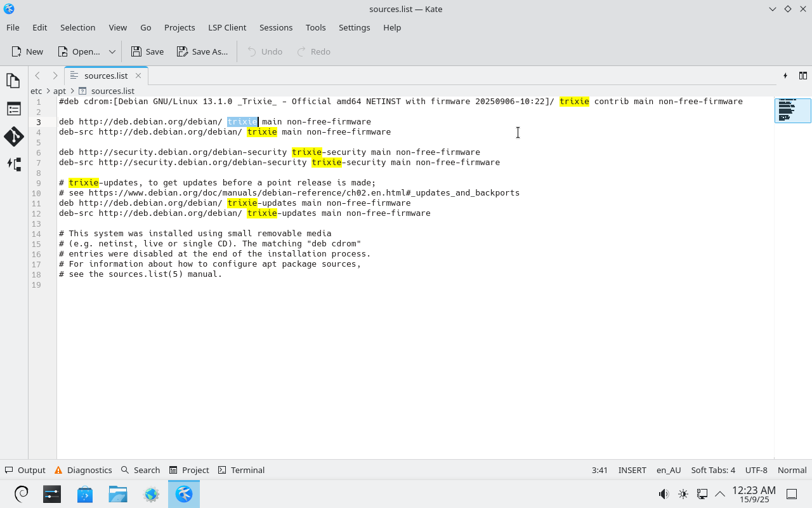Expand the Open recent files arrow
Image resolution: width=812 pixels, height=508 pixels.
pyautogui.click(x=112, y=51)
